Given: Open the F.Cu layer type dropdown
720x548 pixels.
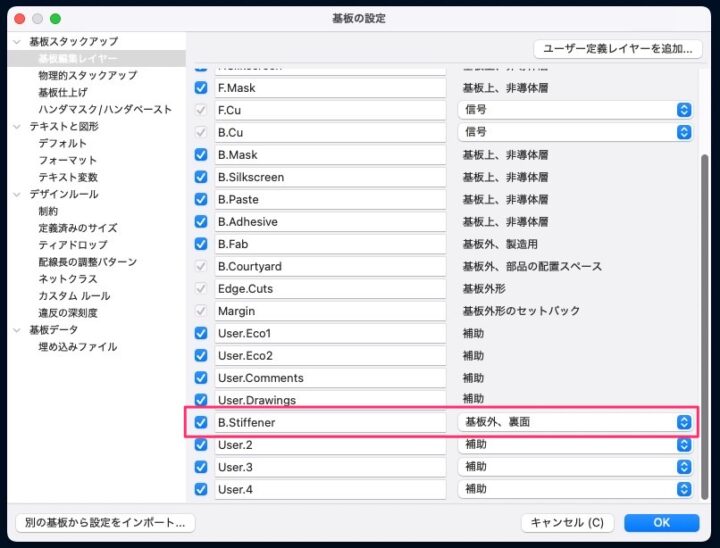Looking at the screenshot, I should click(575, 110).
